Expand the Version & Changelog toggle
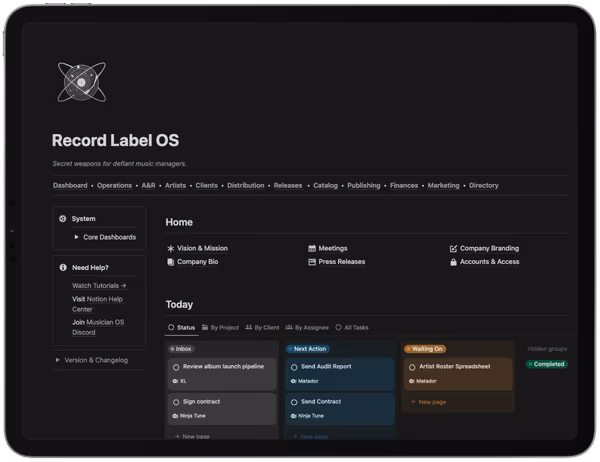600x462 pixels. 57,360
